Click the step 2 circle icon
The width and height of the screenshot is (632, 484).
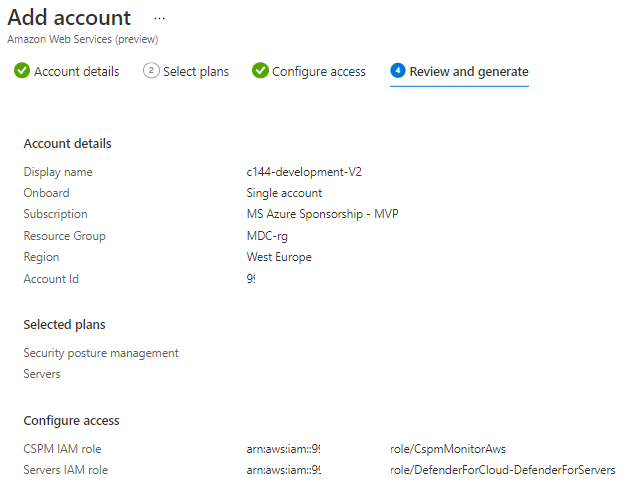(151, 71)
